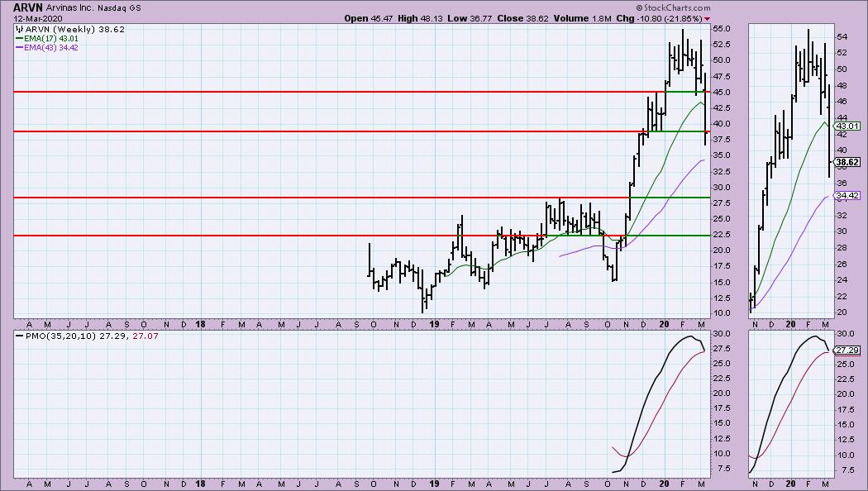The width and height of the screenshot is (868, 491).
Task: Click the 12-Mar-2020 date label
Action: click(38, 19)
